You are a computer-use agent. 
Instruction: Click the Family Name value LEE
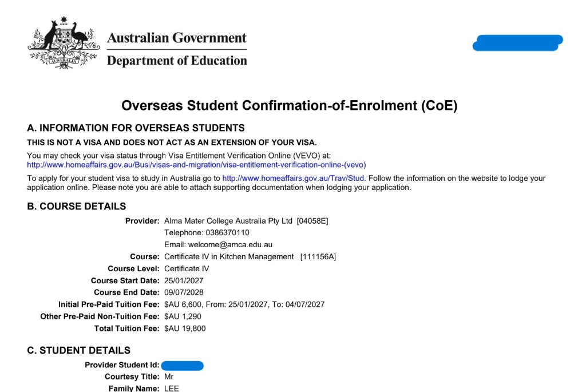point(172,389)
